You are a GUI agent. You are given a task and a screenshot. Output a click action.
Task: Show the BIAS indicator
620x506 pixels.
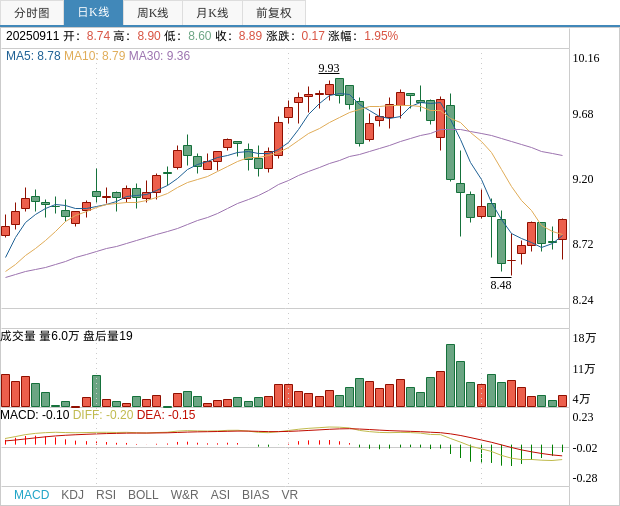point(255,495)
